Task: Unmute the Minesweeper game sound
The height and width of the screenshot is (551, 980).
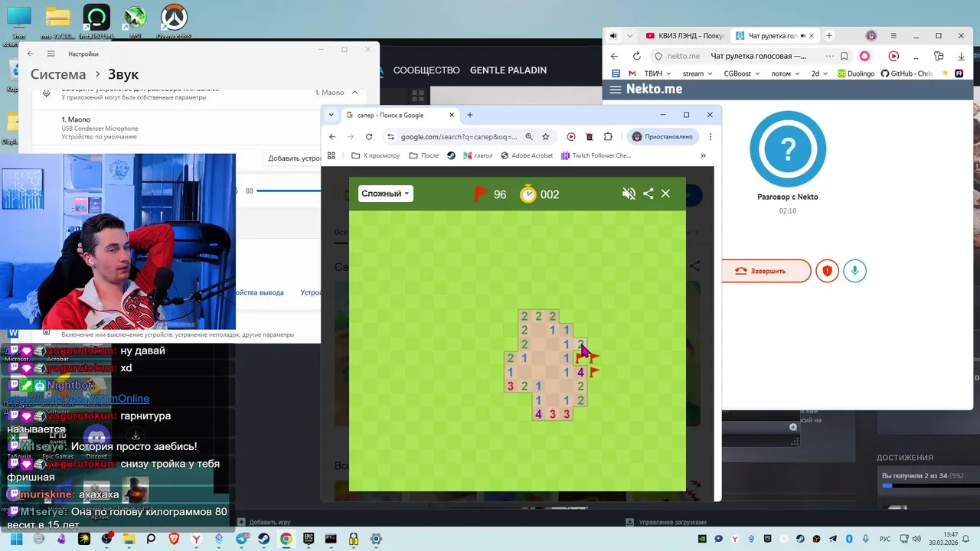Action: [629, 194]
